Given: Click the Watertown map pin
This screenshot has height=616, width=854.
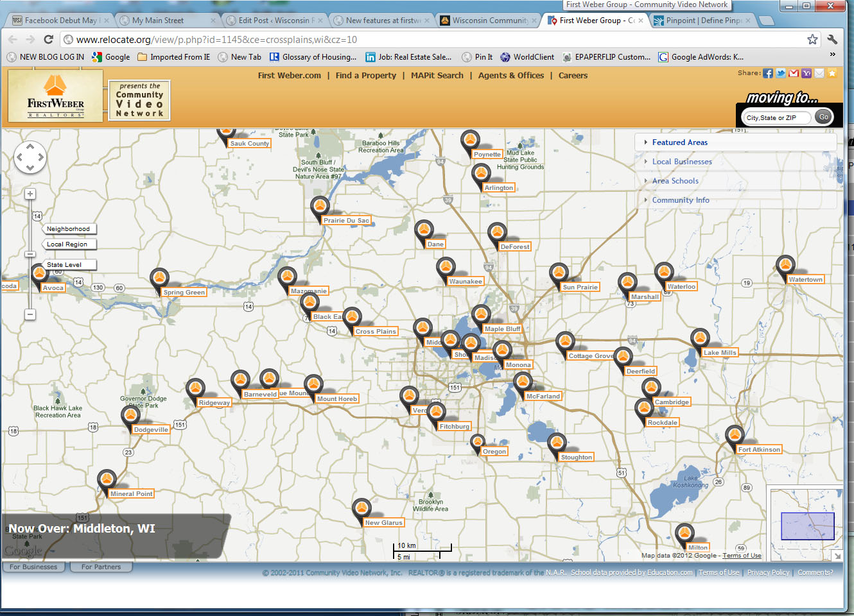Looking at the screenshot, I should pyautogui.click(x=785, y=268).
